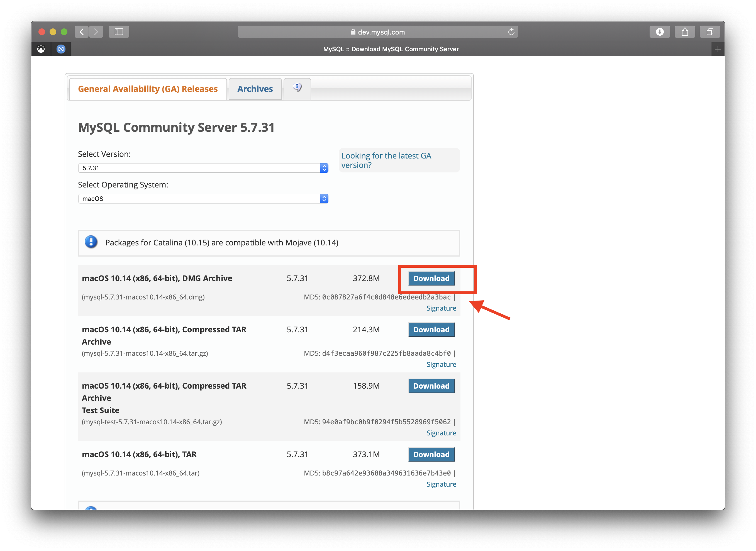Image resolution: width=756 pixels, height=551 pixels.
Task: Select the MySQL Download Community Server tab
Action: coord(391,49)
